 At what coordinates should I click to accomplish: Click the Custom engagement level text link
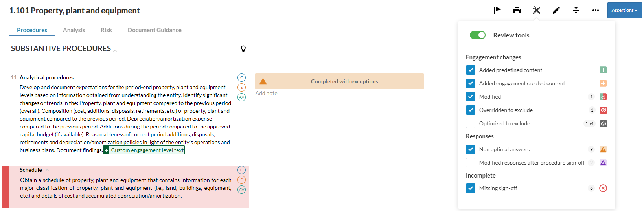(x=147, y=150)
